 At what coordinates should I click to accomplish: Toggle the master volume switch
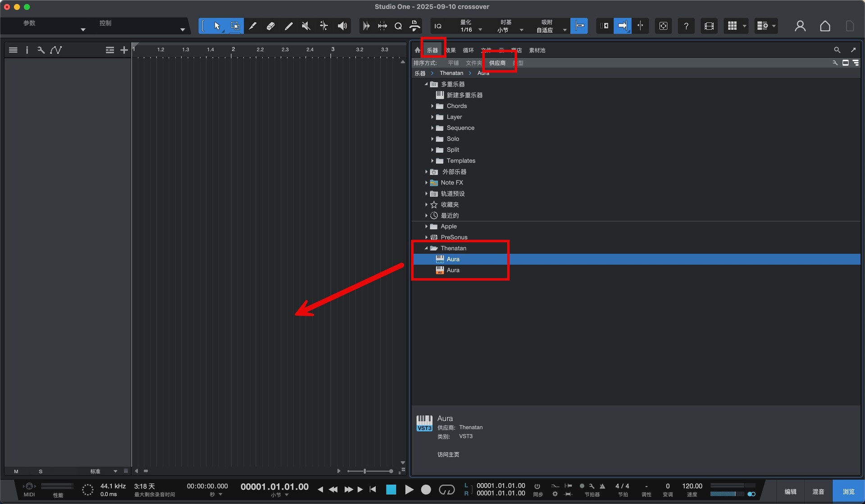(x=751, y=494)
